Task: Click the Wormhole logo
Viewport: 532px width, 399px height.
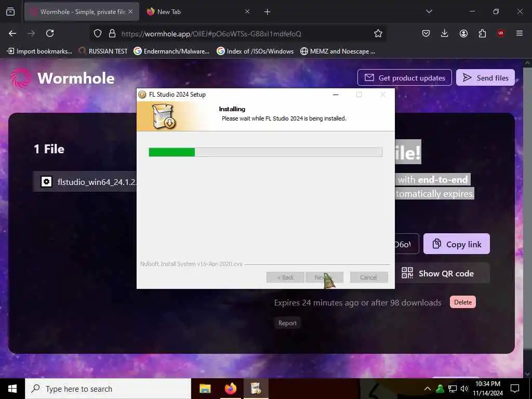Action: 63,78
